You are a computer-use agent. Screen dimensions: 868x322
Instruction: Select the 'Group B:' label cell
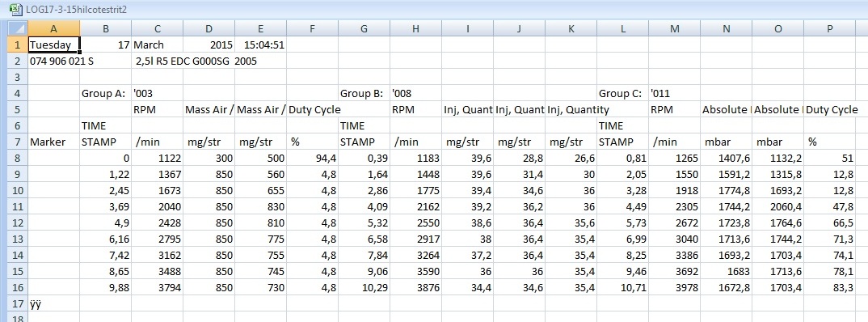click(x=364, y=94)
